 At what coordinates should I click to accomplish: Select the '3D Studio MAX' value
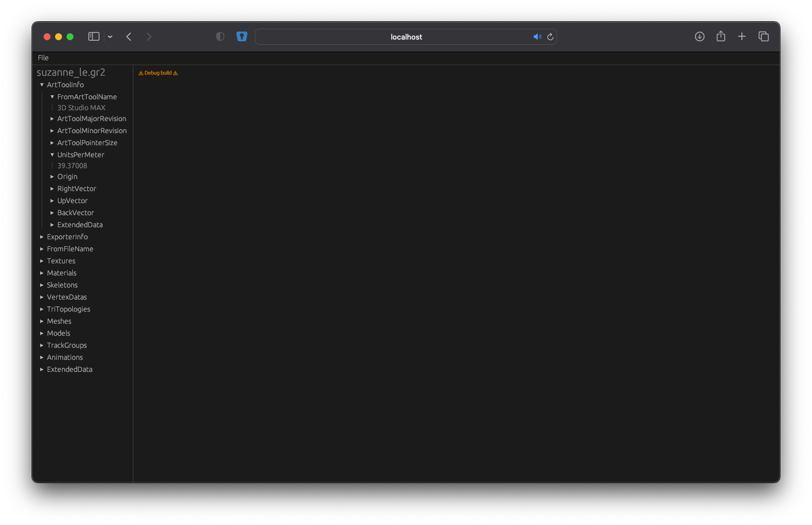(81, 108)
